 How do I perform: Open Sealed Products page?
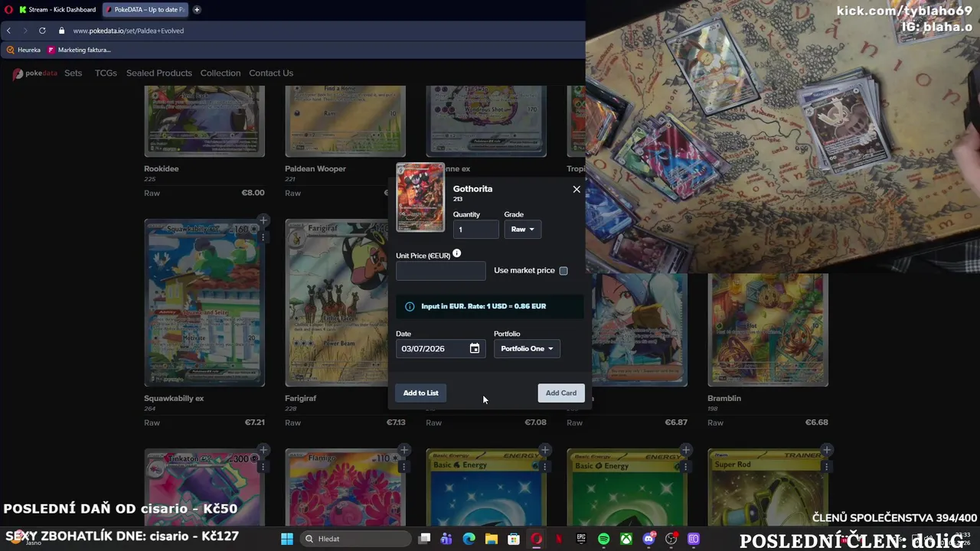(x=159, y=73)
